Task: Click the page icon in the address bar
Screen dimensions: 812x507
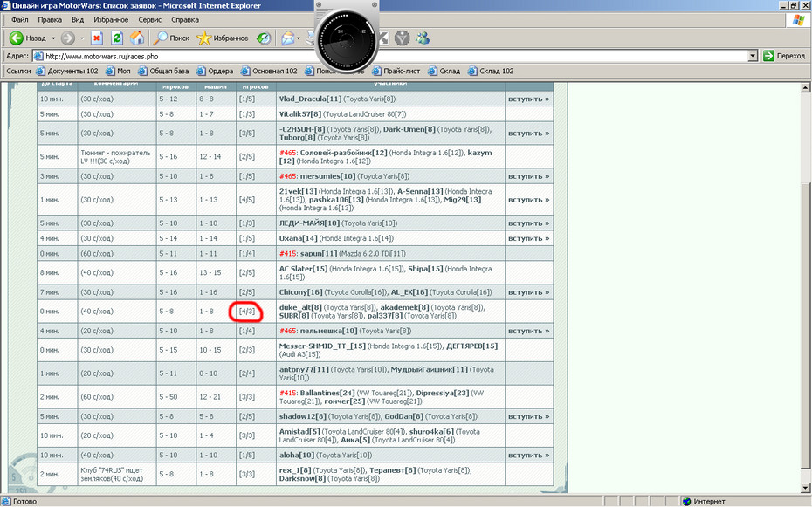Action: point(38,56)
